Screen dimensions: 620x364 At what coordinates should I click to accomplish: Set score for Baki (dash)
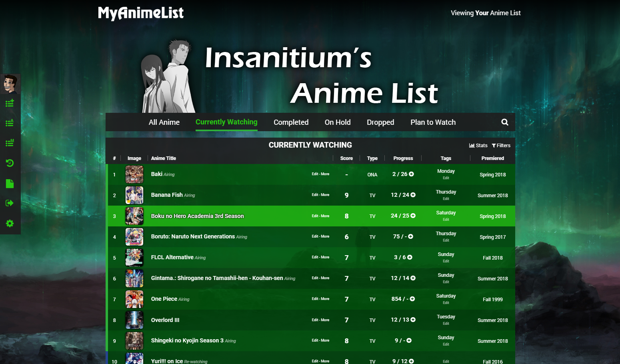coord(346,174)
